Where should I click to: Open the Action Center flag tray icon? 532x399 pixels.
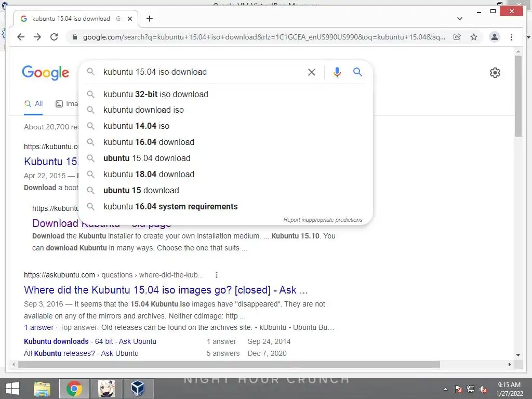(x=458, y=389)
